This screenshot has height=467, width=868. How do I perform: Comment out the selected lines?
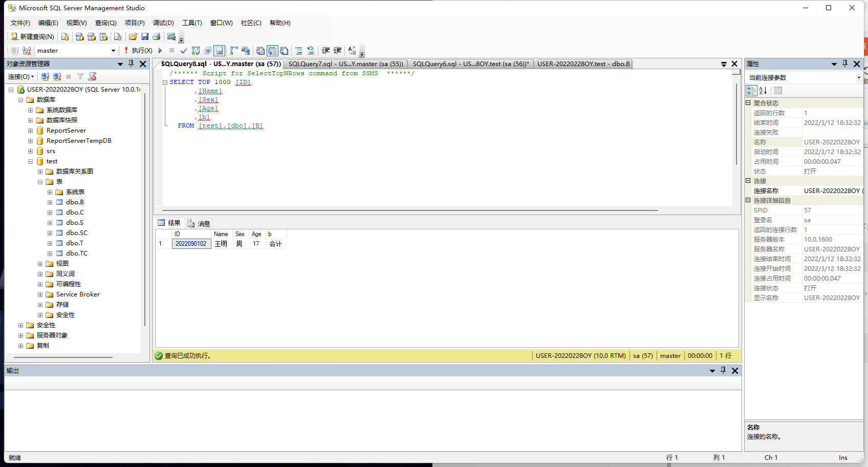point(299,51)
